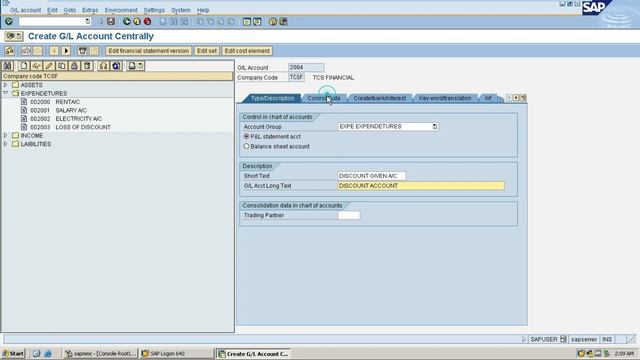Select the Type/Description tab
Screen dimensions: 640x360
[272, 98]
